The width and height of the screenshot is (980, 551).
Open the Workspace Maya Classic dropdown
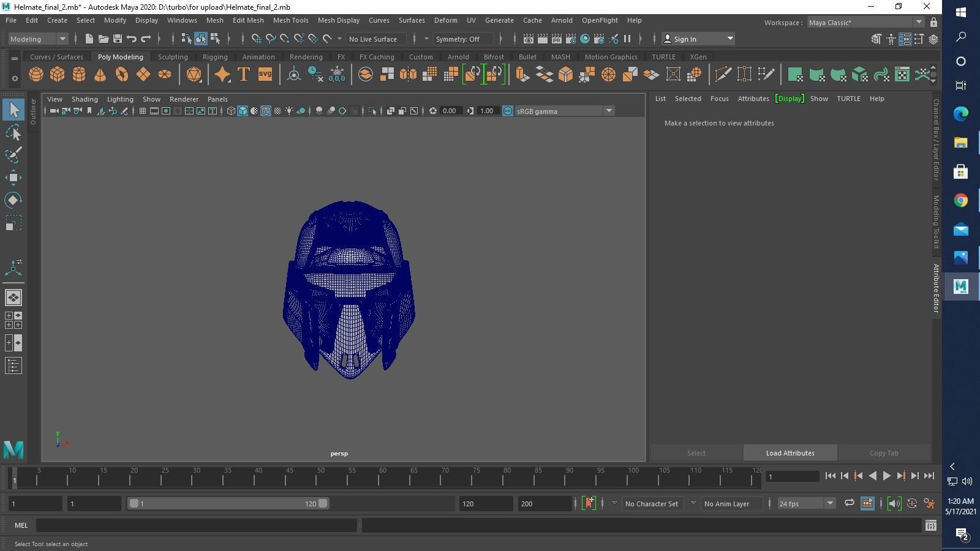coord(865,23)
